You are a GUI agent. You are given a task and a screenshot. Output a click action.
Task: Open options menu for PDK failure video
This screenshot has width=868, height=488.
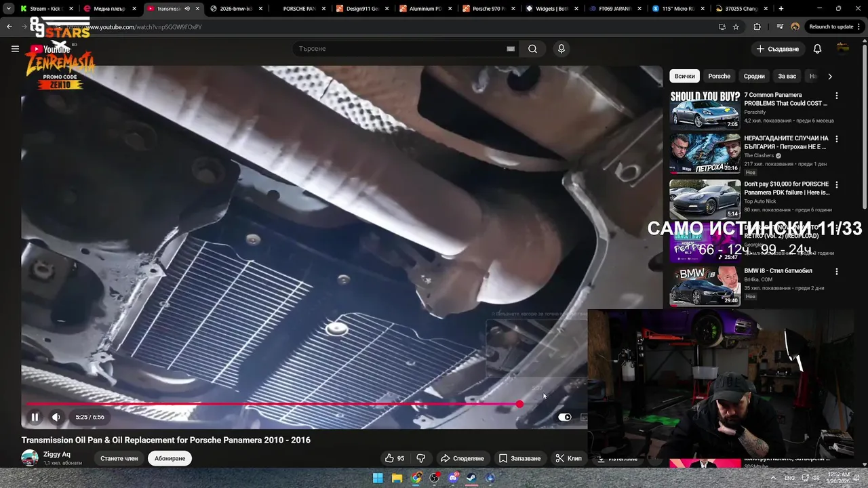pos(836,184)
